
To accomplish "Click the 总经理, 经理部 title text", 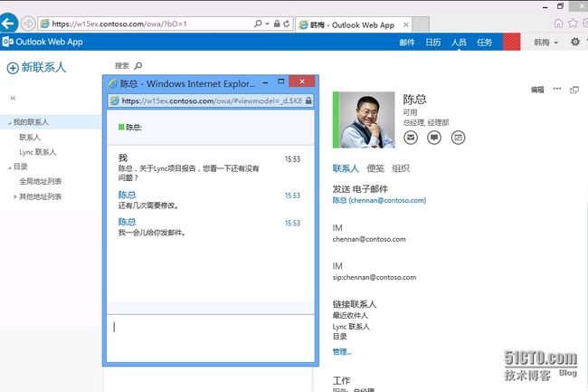I will 426,122.
